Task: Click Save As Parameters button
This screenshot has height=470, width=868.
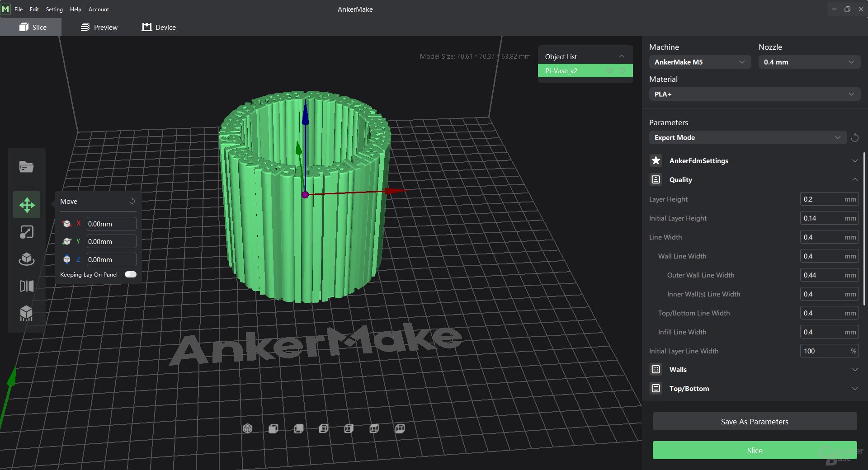Action: [x=754, y=421]
